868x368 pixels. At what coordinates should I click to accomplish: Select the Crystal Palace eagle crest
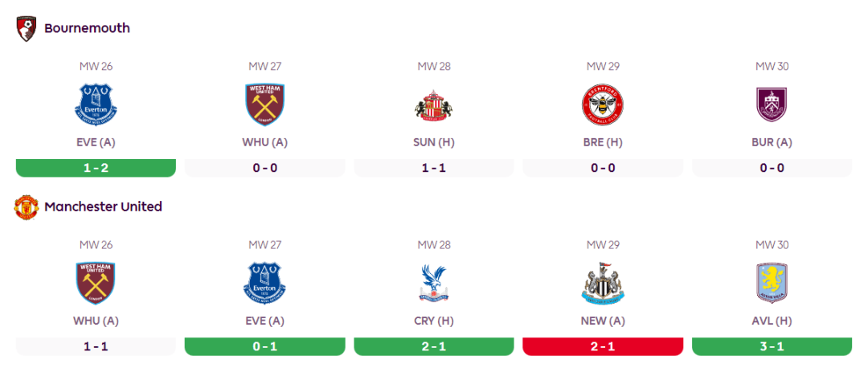[x=434, y=284]
